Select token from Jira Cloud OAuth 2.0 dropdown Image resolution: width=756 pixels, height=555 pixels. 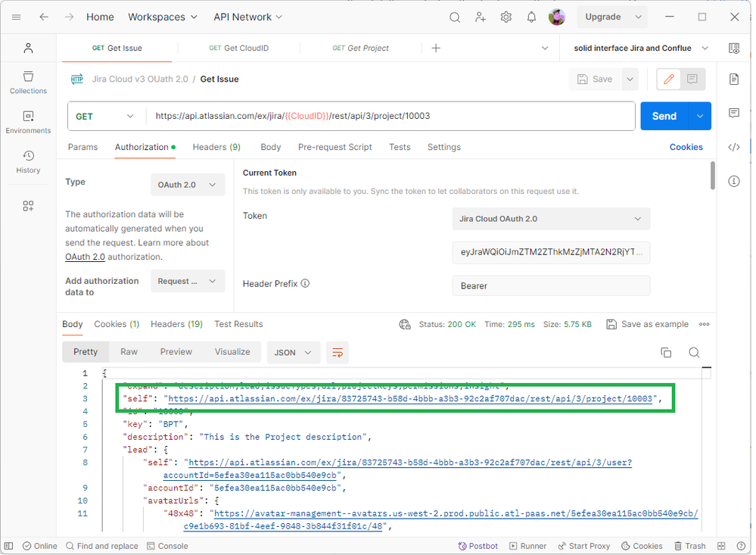[x=551, y=219]
